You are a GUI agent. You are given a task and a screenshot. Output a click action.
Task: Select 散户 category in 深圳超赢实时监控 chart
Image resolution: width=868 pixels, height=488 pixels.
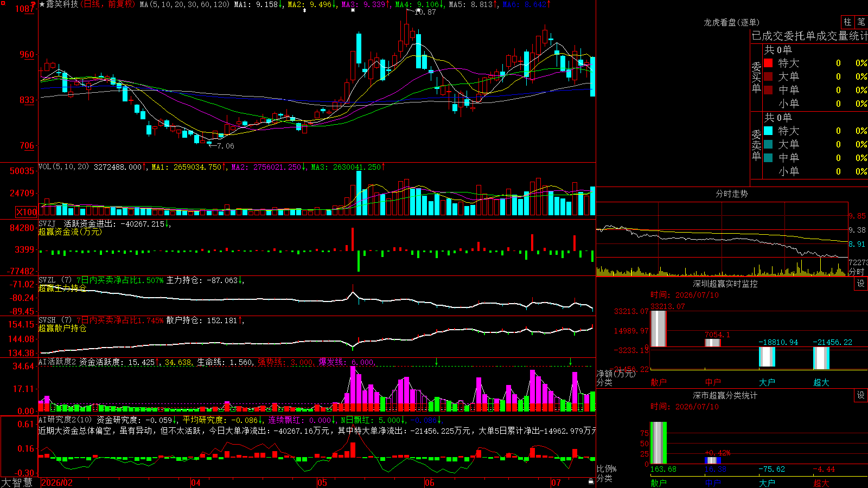tap(659, 382)
